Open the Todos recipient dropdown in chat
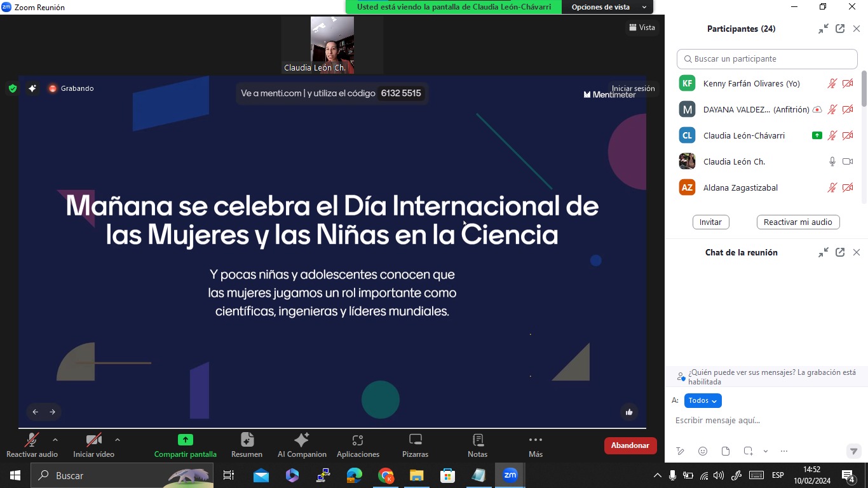Viewport: 868px width, 488px height. (x=703, y=400)
